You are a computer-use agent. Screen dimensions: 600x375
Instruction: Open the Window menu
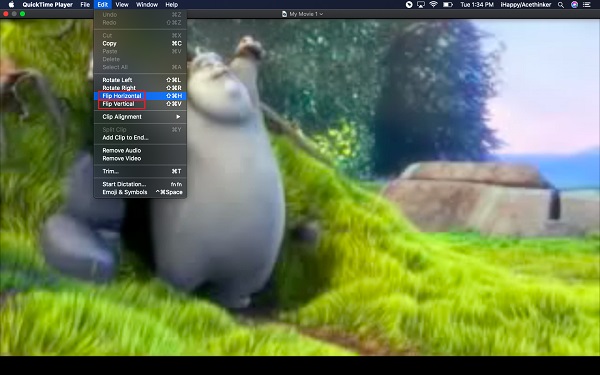point(147,5)
